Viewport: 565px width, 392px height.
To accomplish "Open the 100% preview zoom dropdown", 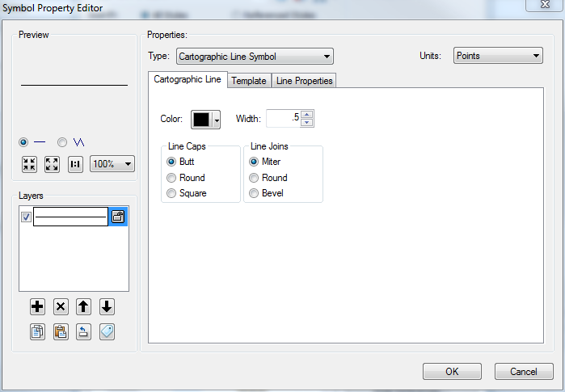I will pyautogui.click(x=112, y=164).
